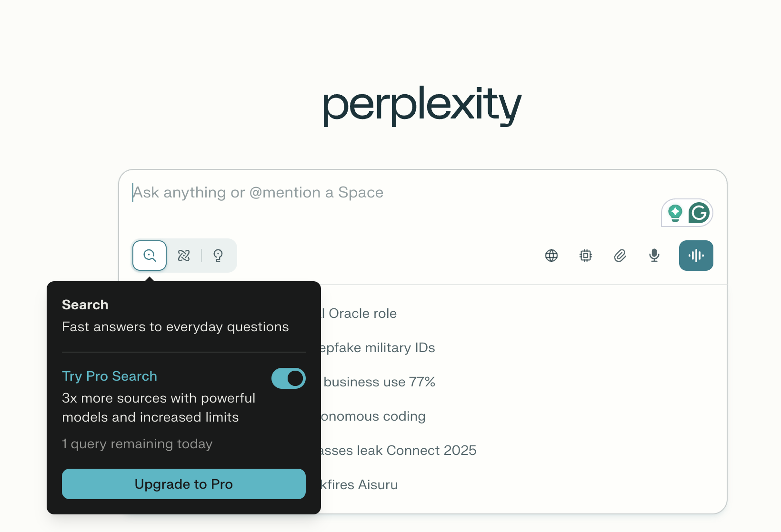Screen dimensions: 781x532
Task: Click the Grammarly G icon
Action: click(x=699, y=213)
